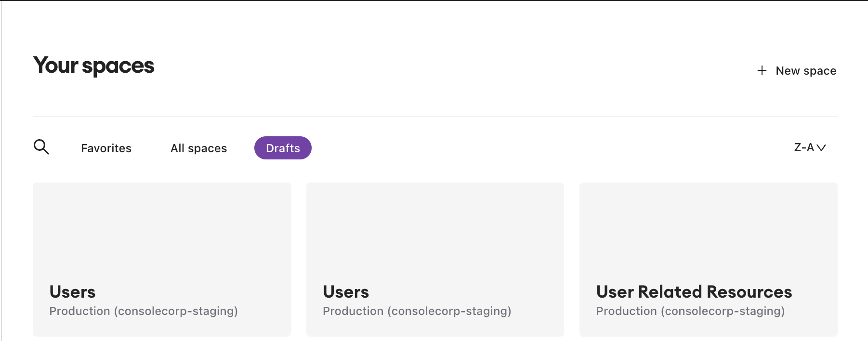The height and width of the screenshot is (341, 868).
Task: Click the New space button label
Action: click(x=806, y=71)
